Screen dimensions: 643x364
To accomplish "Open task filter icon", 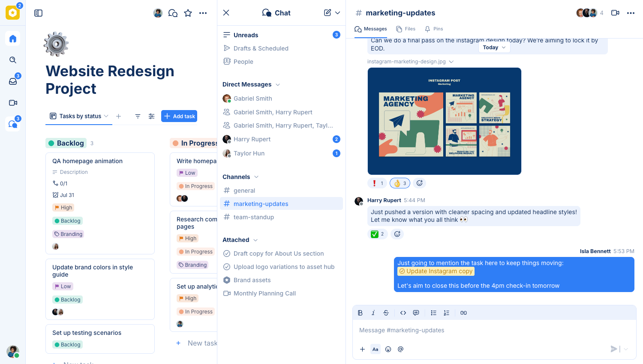I will click(x=138, y=116).
